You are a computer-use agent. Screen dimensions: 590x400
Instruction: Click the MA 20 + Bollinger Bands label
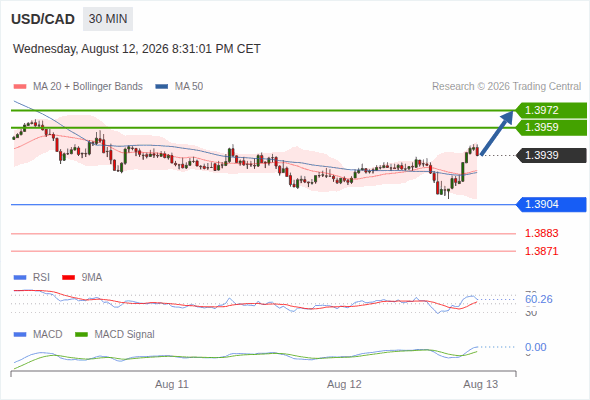(x=88, y=87)
